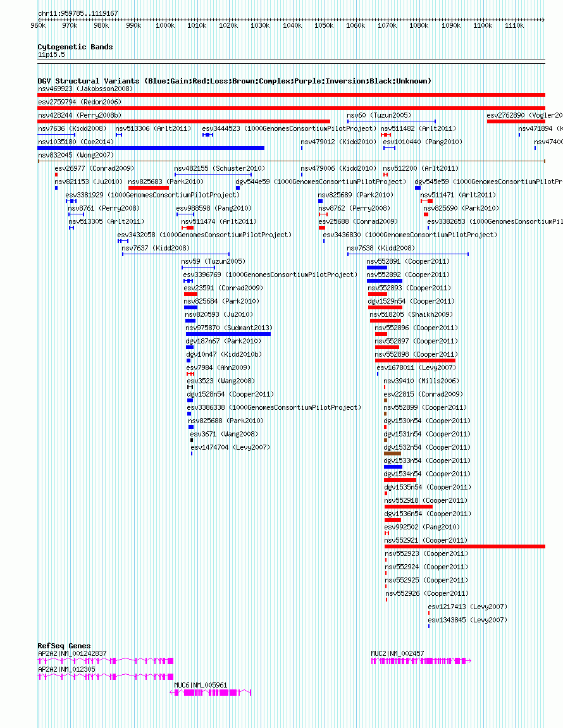Click the DGV Structural Variants track title

235,81
